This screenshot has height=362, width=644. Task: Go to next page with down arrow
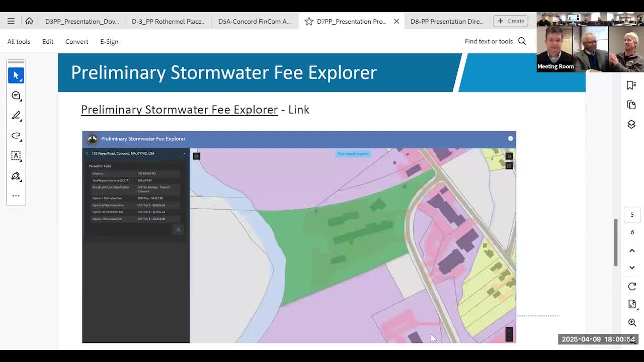pos(632,267)
